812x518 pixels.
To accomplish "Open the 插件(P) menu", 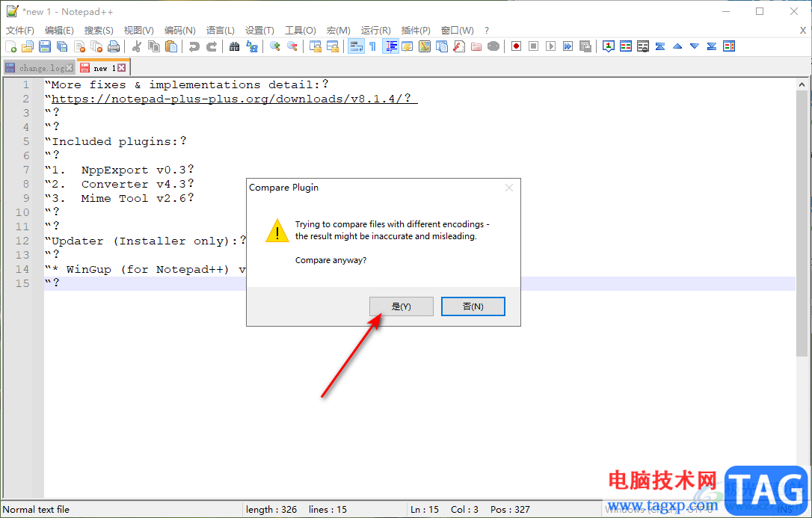I will (416, 31).
